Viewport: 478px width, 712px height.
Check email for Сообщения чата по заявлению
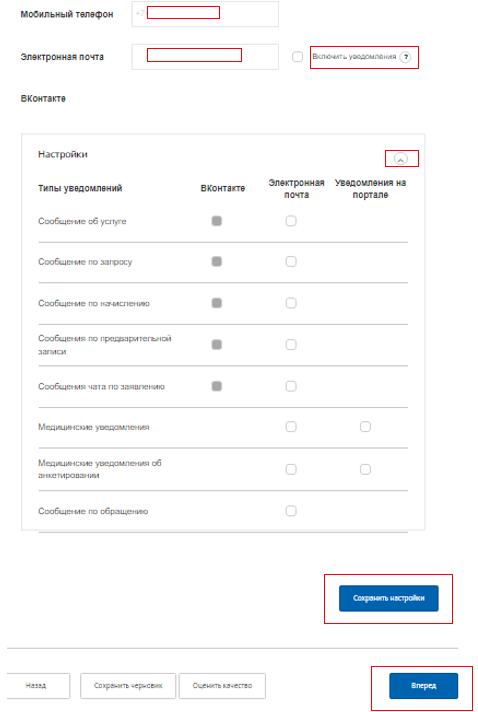tap(291, 386)
